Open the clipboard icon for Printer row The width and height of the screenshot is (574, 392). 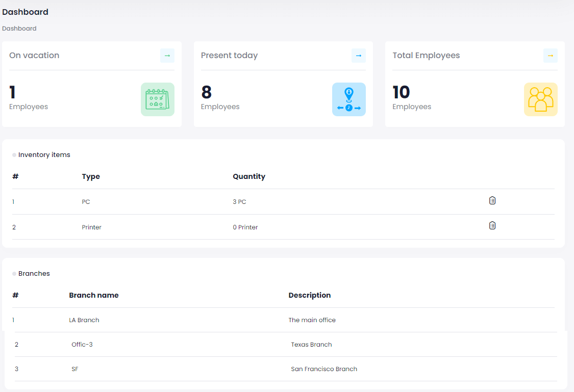coord(492,225)
